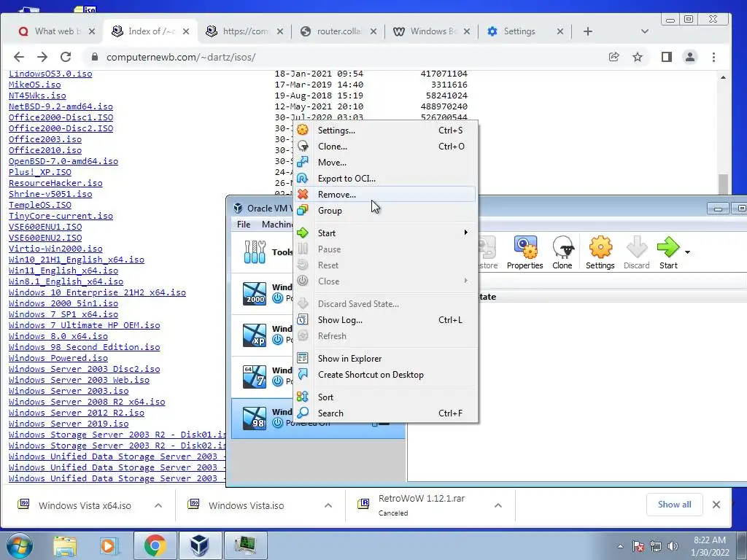Reload the current page
The width and height of the screenshot is (747, 560).
click(66, 57)
